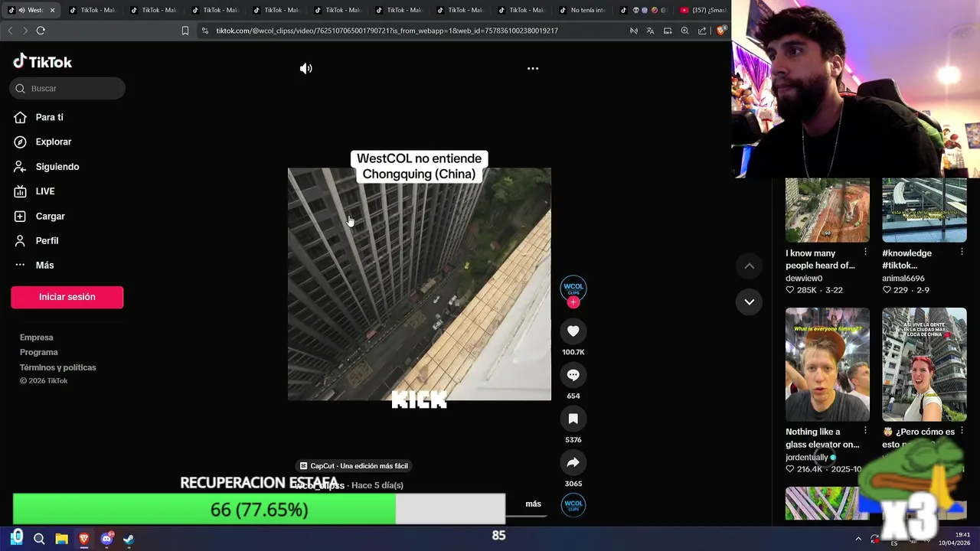Mute the video with the speaker icon
980x551 pixels.
[306, 68]
